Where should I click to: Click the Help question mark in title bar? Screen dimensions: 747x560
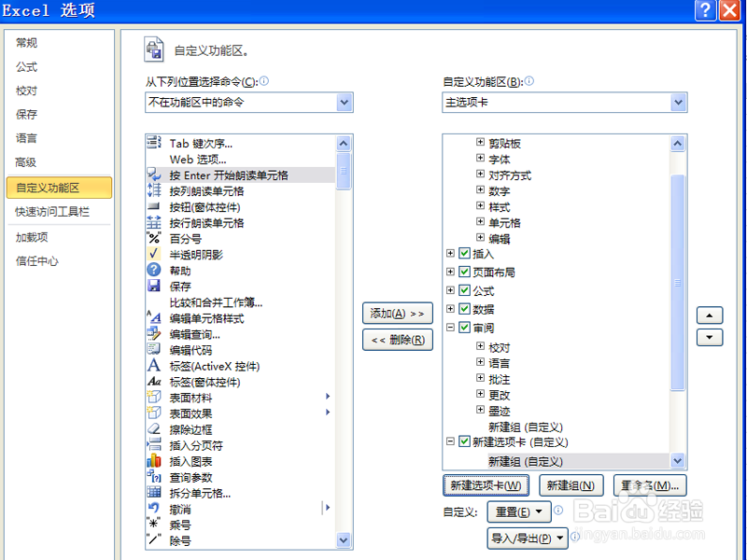(x=706, y=10)
